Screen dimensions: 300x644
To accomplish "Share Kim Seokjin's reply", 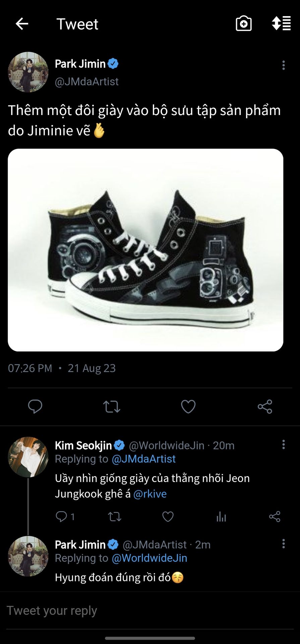I will coord(275,517).
